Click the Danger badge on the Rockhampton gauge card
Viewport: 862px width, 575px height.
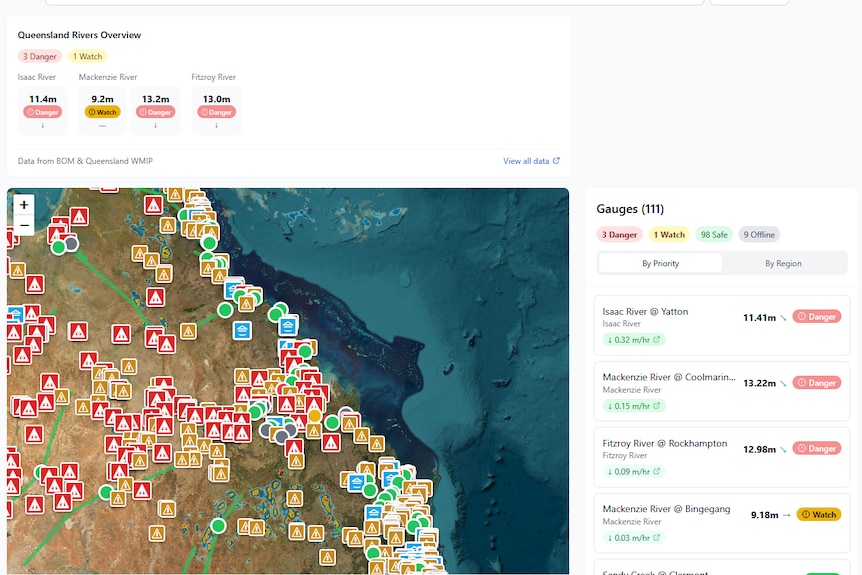click(x=816, y=449)
